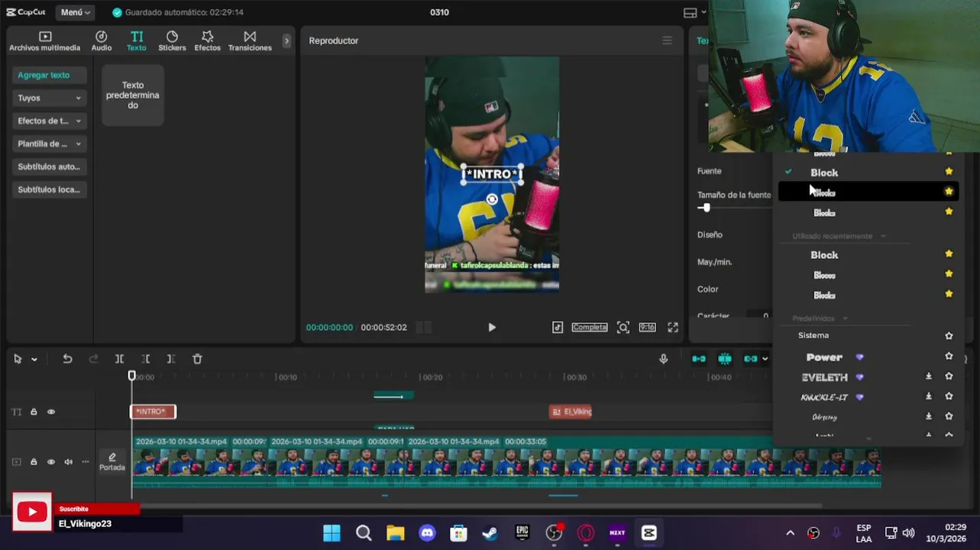Adjust the Tamaño de la fuente slider handle
Screen dimensions: 980x550
tap(707, 208)
